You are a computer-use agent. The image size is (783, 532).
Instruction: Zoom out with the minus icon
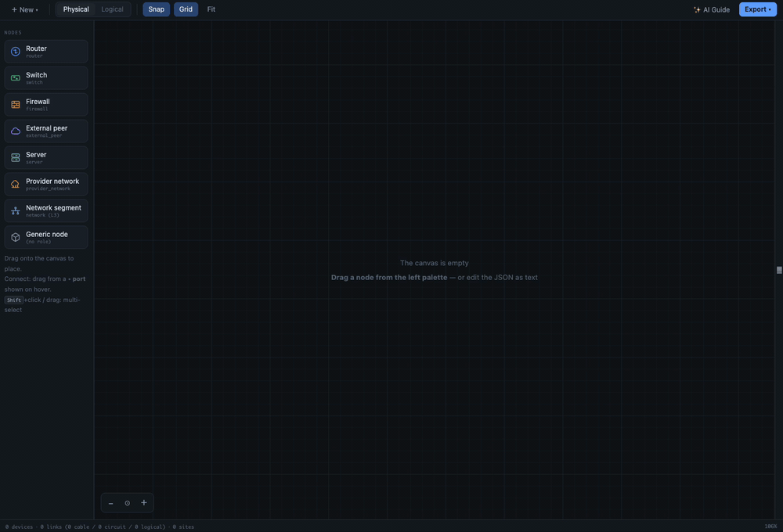(x=111, y=503)
